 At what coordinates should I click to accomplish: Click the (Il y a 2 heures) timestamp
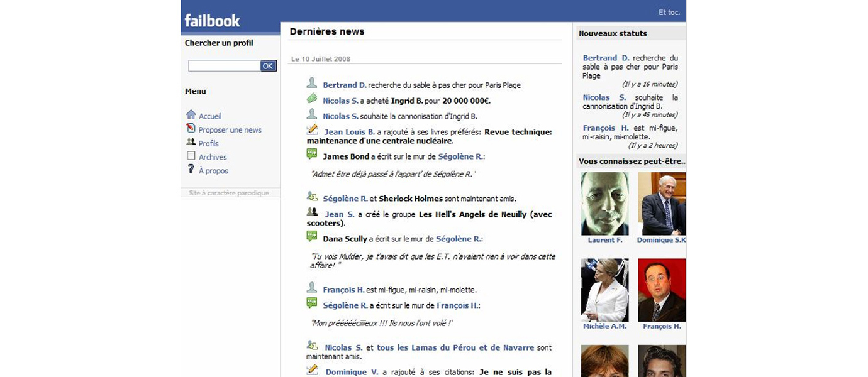click(x=653, y=146)
